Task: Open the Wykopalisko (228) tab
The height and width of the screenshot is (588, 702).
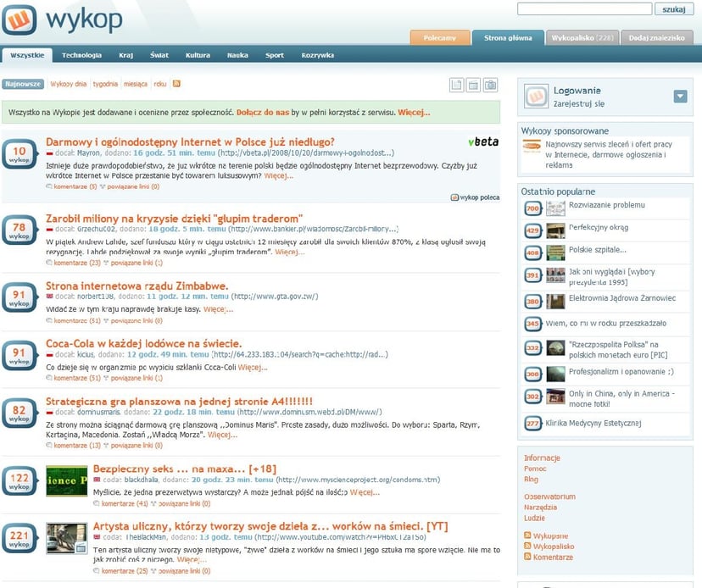Action: click(582, 38)
